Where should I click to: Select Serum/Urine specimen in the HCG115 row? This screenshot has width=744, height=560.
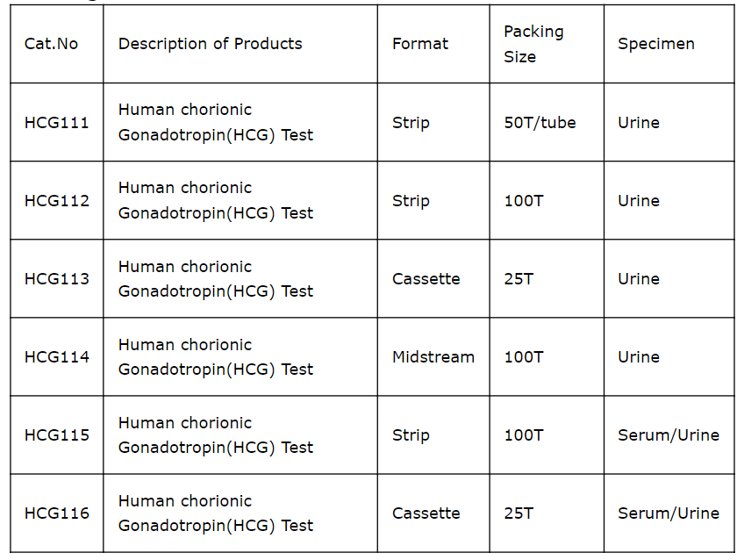click(x=668, y=435)
